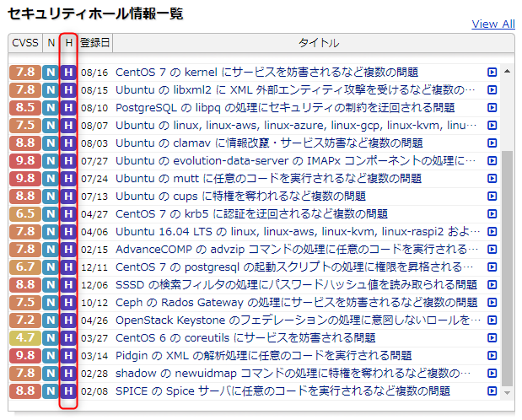This screenshot has width=522, height=420.
Task: Open details arrow for PostgreSQL libpq row
Action: point(492,108)
